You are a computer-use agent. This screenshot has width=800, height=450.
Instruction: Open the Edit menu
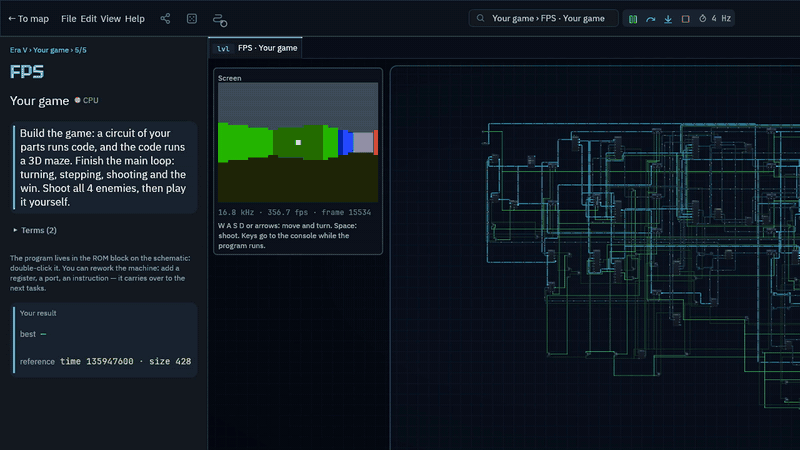(x=88, y=19)
